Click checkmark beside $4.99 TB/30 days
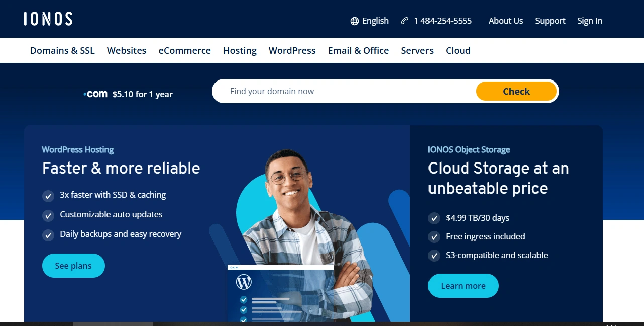This screenshot has width=644, height=326. coord(434,218)
